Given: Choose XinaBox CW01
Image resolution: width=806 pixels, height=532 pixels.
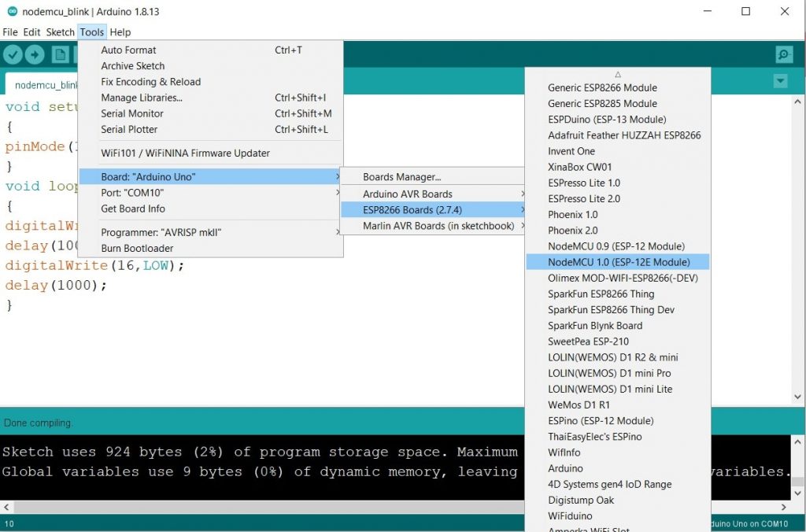Looking at the screenshot, I should click(x=618, y=167).
